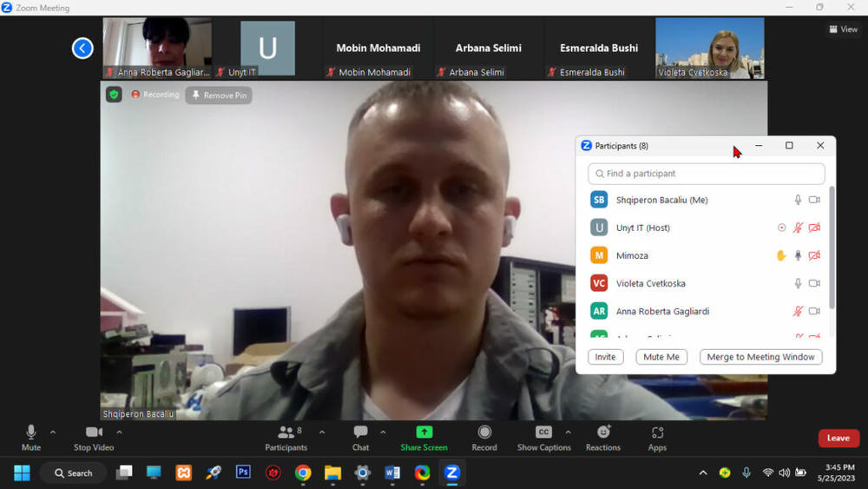
Task: Click the green encryption shield icon
Action: coord(114,95)
